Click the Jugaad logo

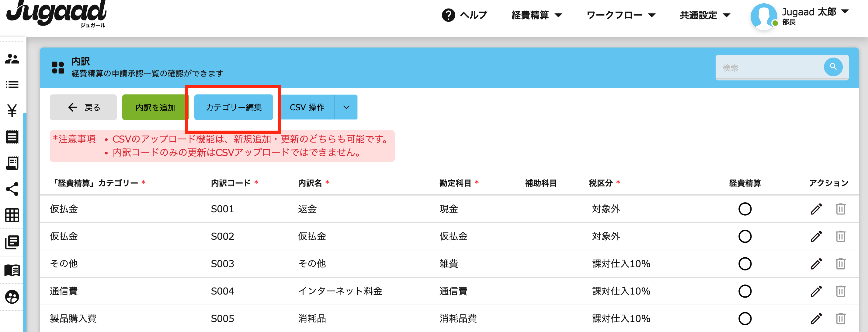(x=56, y=14)
